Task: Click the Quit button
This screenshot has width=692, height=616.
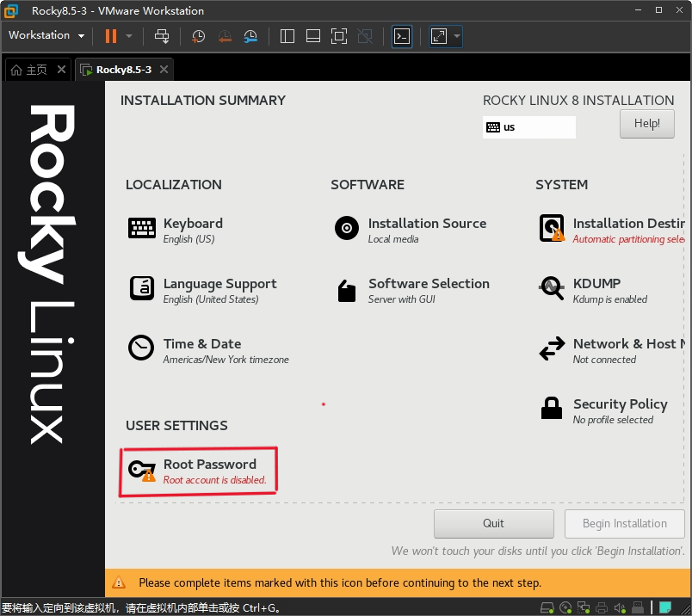Action: [x=493, y=524]
